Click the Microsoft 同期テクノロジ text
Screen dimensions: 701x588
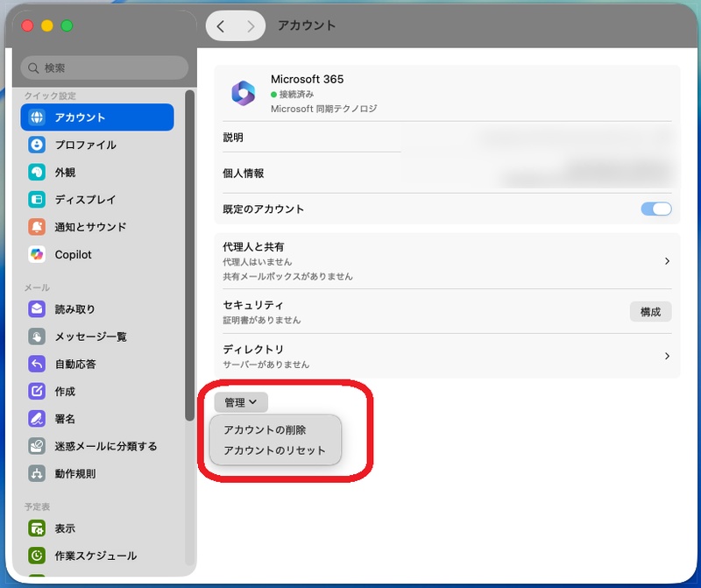click(x=323, y=109)
